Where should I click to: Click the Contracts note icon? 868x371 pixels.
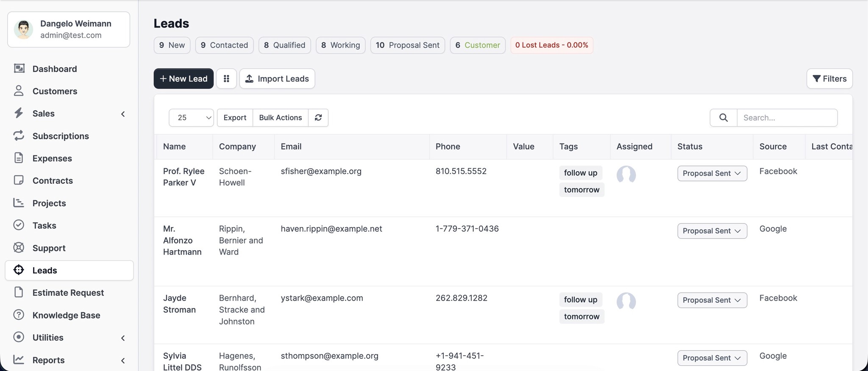point(19,180)
